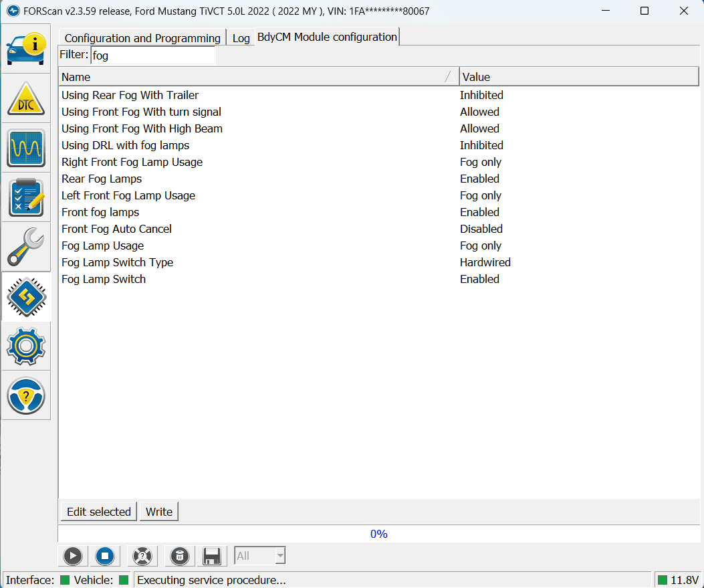The width and height of the screenshot is (704, 588).
Task: Click the floppy disk save icon
Action: [x=212, y=556]
